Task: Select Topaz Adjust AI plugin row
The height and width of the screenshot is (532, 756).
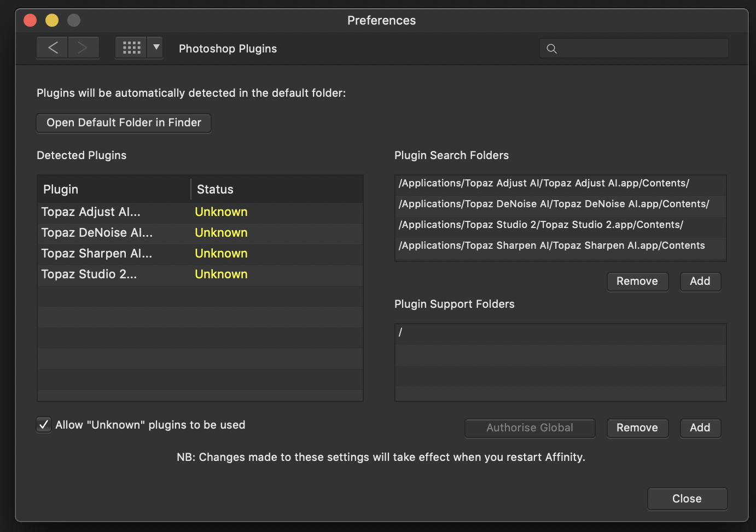Action: pyautogui.click(x=200, y=212)
